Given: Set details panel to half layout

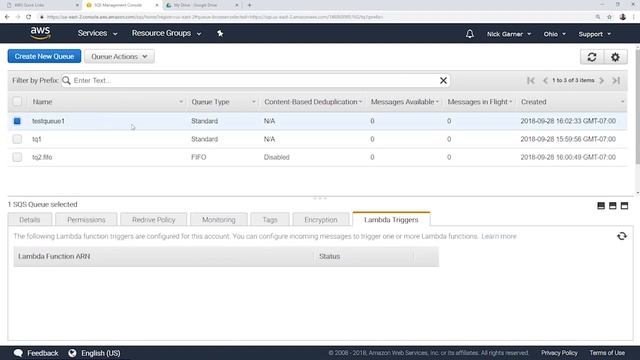Looking at the screenshot, I should coord(613,205).
